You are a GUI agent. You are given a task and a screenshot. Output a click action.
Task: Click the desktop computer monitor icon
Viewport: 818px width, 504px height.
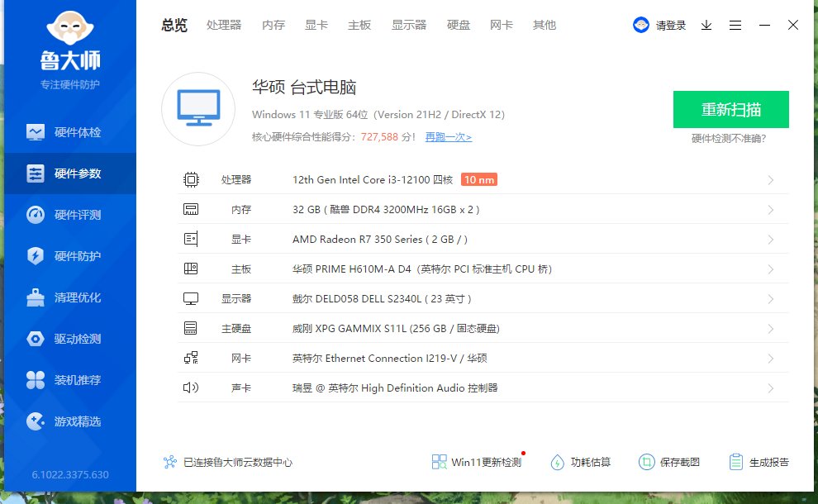(x=198, y=108)
